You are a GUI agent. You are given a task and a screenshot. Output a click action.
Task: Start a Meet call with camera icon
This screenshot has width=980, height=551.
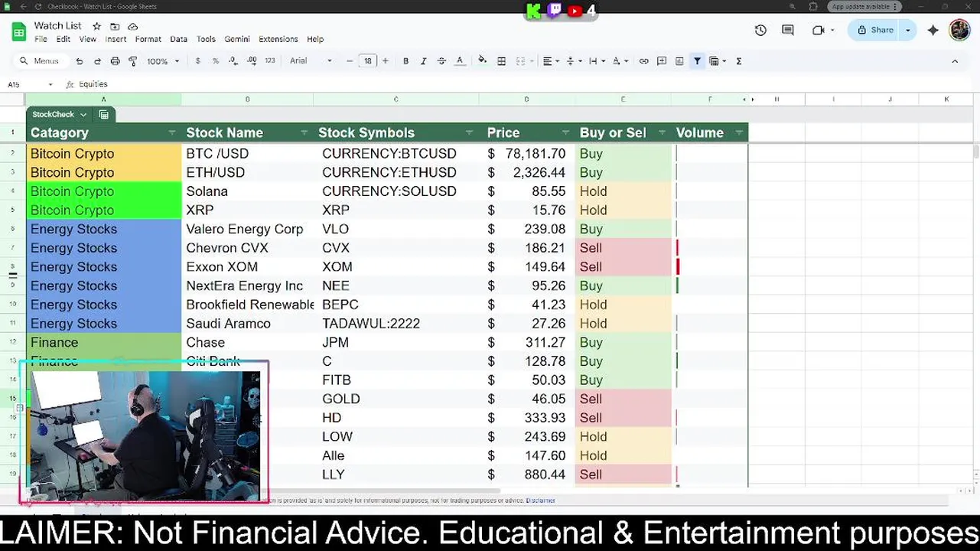tap(819, 31)
